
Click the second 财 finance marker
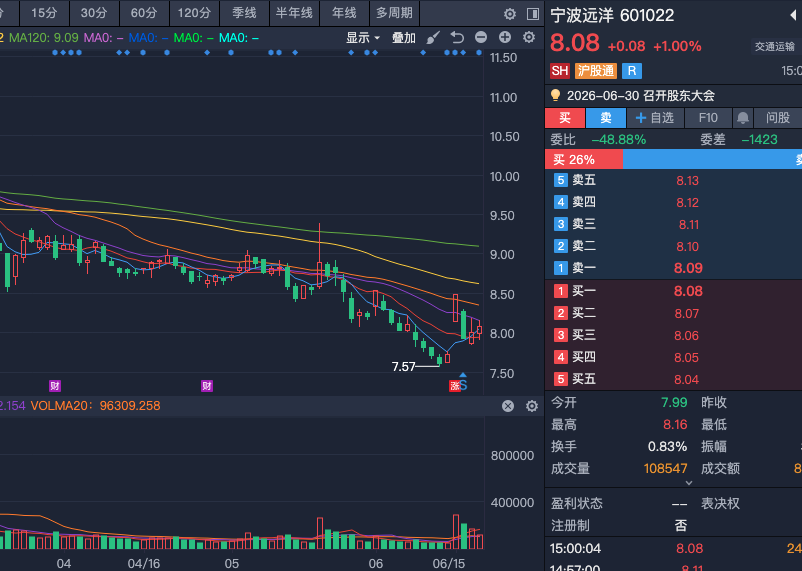[x=207, y=386]
